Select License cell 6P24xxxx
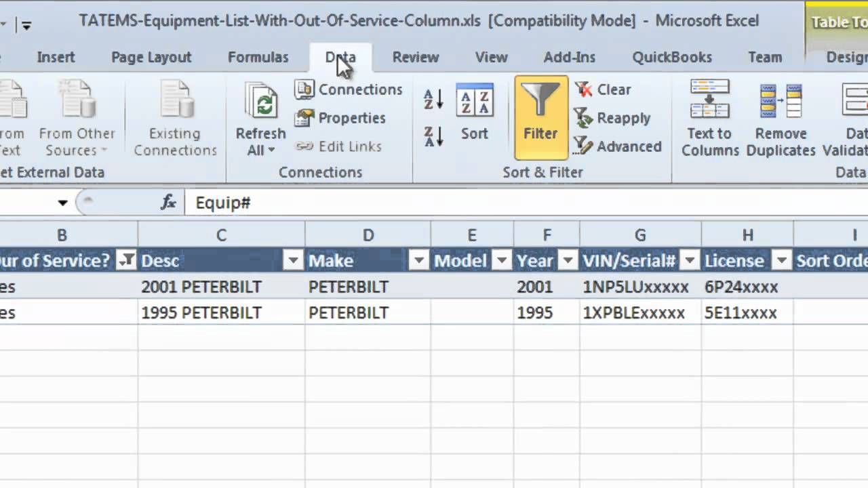The height and width of the screenshot is (488, 868). [747, 287]
